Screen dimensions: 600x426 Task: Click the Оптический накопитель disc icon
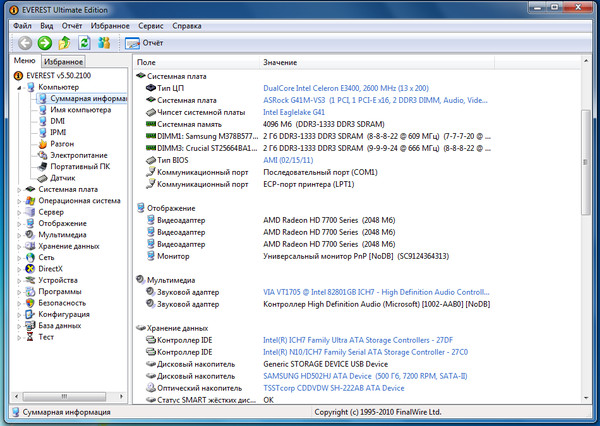[151, 387]
